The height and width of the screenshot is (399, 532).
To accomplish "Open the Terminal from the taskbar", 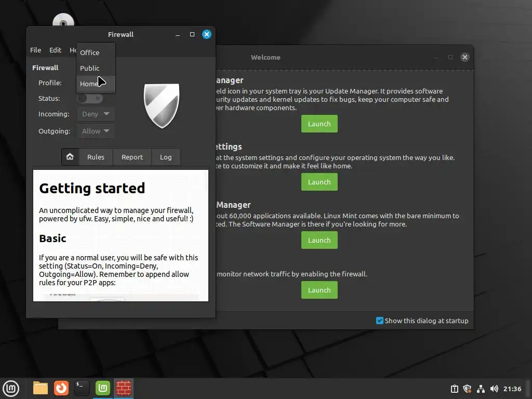I will click(82, 388).
